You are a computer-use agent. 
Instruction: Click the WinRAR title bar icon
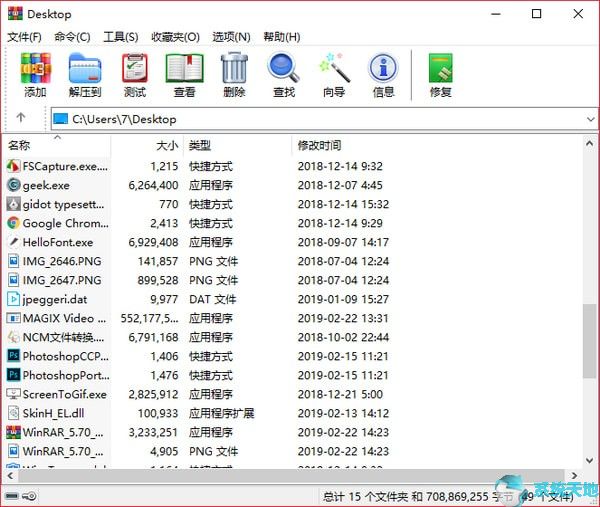point(15,14)
